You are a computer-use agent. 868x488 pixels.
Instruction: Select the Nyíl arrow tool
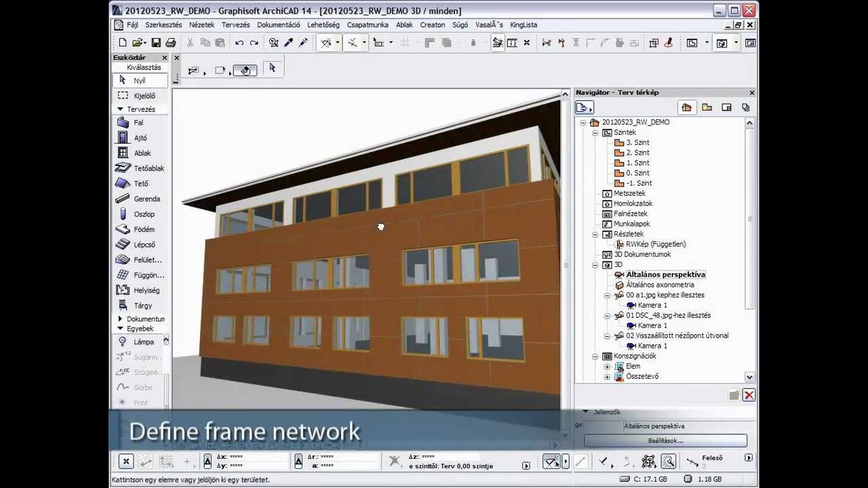pyautogui.click(x=140, y=81)
